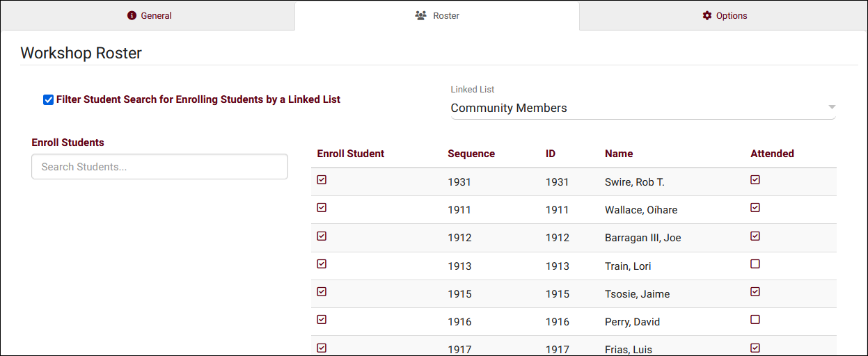This screenshot has width=868, height=356.
Task: Click the ID column header
Action: 551,154
